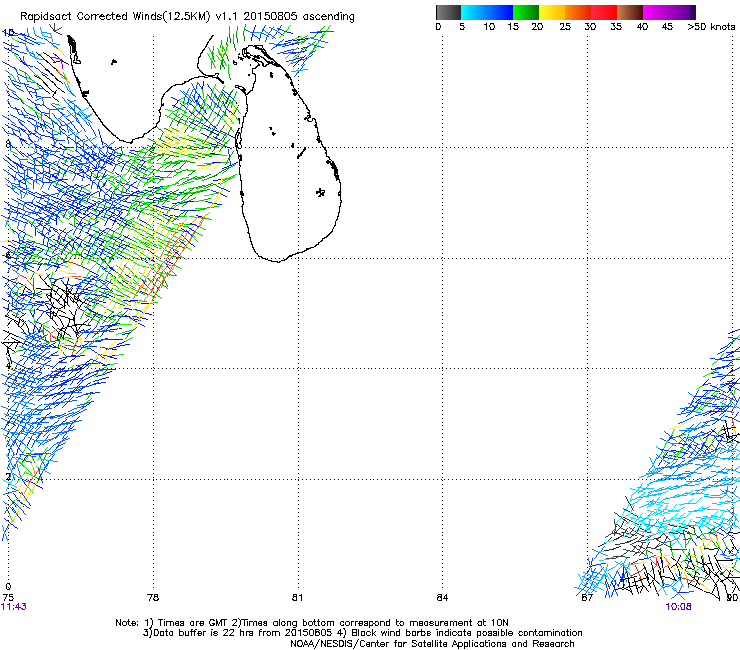The height and width of the screenshot is (650, 740).
Task: Click the '78' longitude axis label
Action: (153, 598)
